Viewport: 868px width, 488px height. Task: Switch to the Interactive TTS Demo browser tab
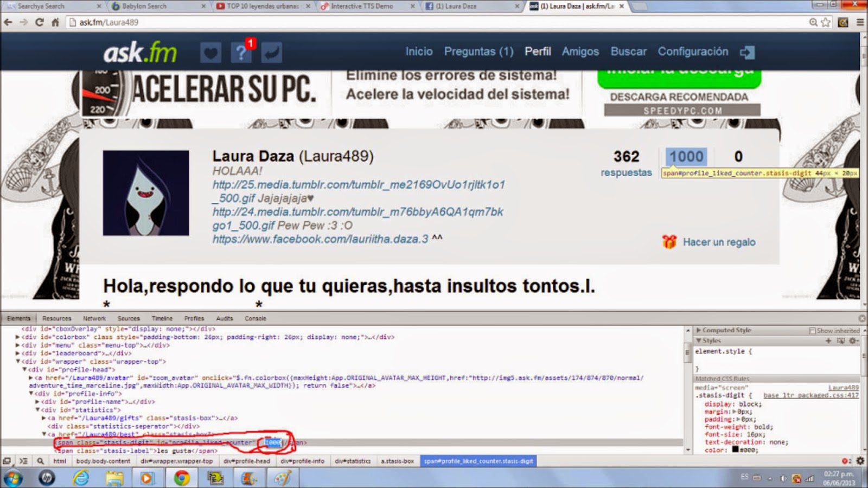click(x=368, y=6)
